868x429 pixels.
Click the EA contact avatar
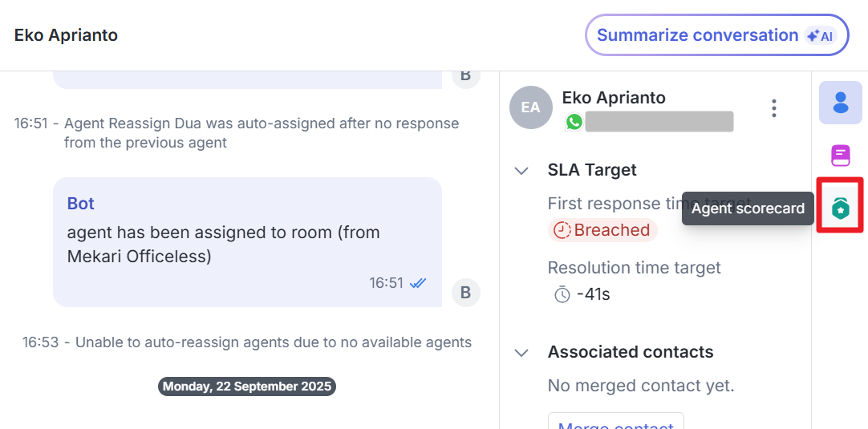530,107
